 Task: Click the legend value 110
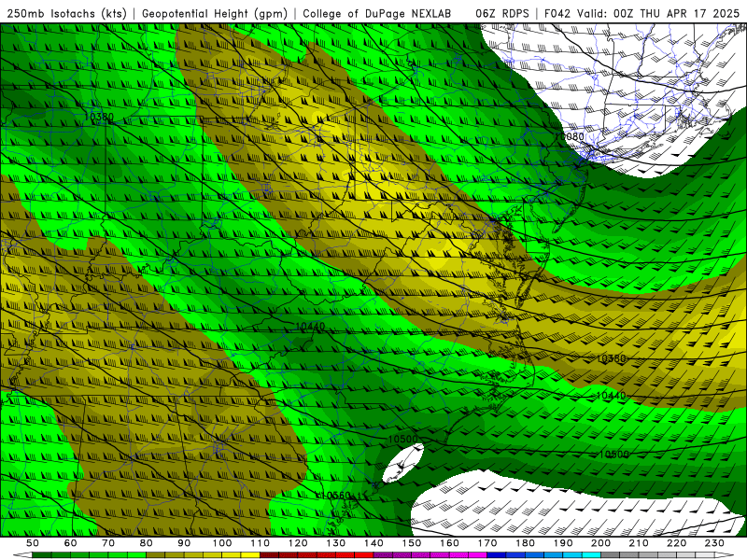tap(261, 543)
